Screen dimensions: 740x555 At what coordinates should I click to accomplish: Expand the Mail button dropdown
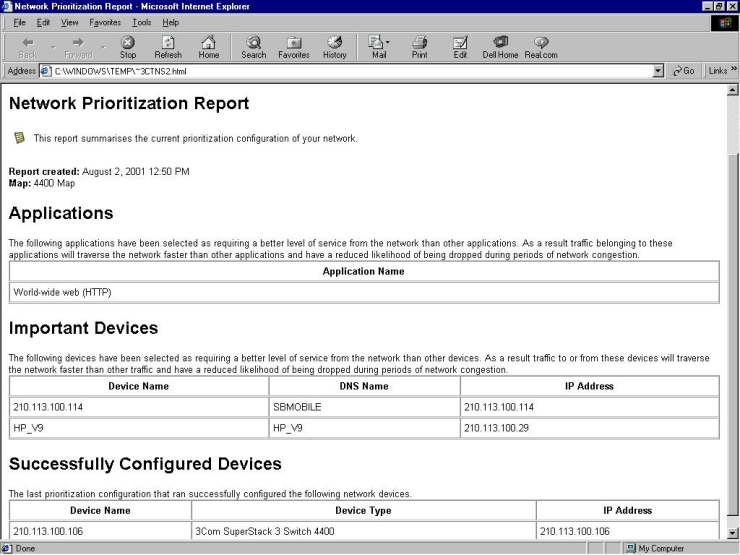pyautogui.click(x=391, y=42)
